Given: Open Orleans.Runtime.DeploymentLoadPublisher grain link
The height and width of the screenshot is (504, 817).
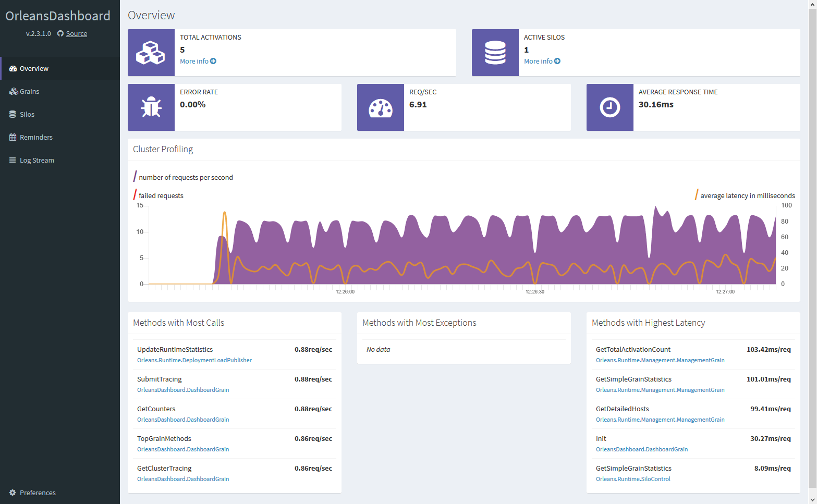Looking at the screenshot, I should (194, 360).
